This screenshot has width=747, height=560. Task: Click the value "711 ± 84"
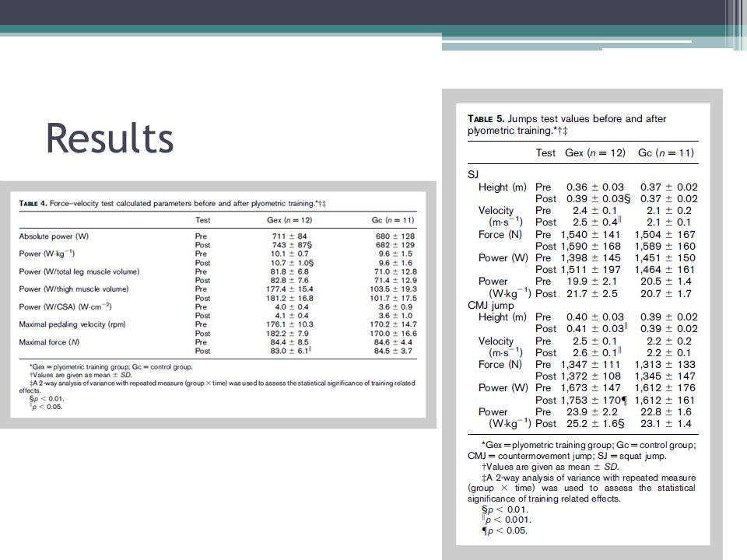(289, 236)
